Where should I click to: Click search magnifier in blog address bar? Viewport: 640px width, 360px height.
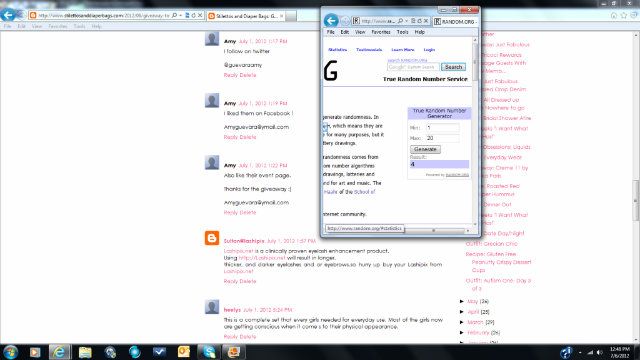click(174, 16)
